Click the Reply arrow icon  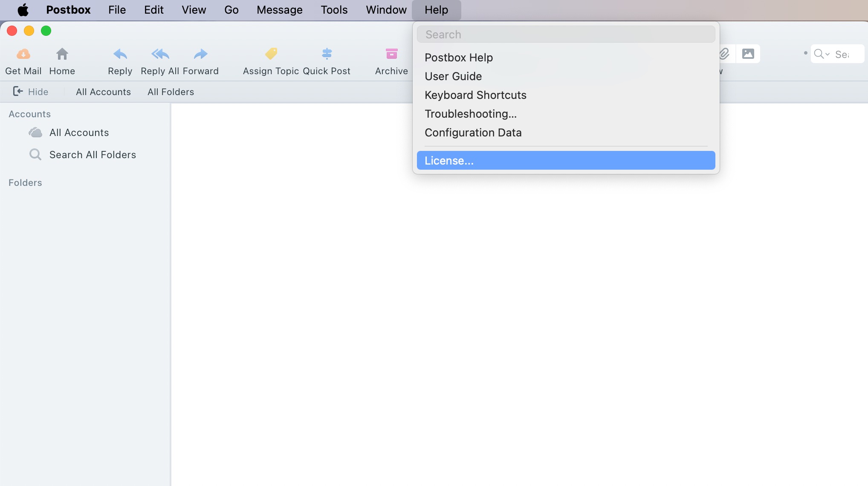click(x=120, y=54)
